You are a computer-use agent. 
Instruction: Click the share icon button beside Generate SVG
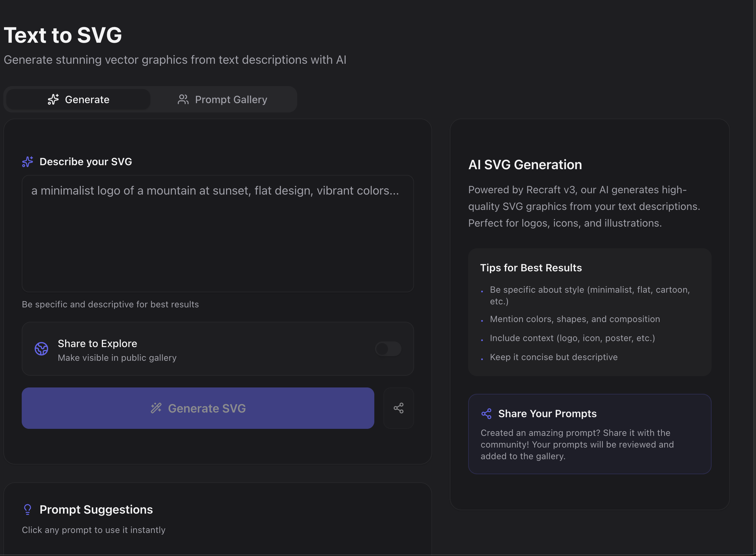(x=398, y=408)
